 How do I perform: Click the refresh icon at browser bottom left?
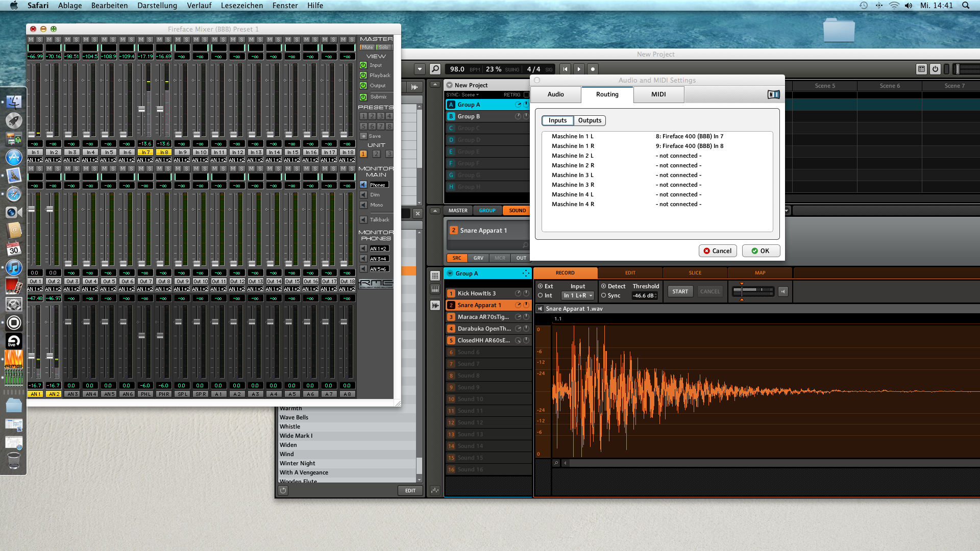[283, 490]
